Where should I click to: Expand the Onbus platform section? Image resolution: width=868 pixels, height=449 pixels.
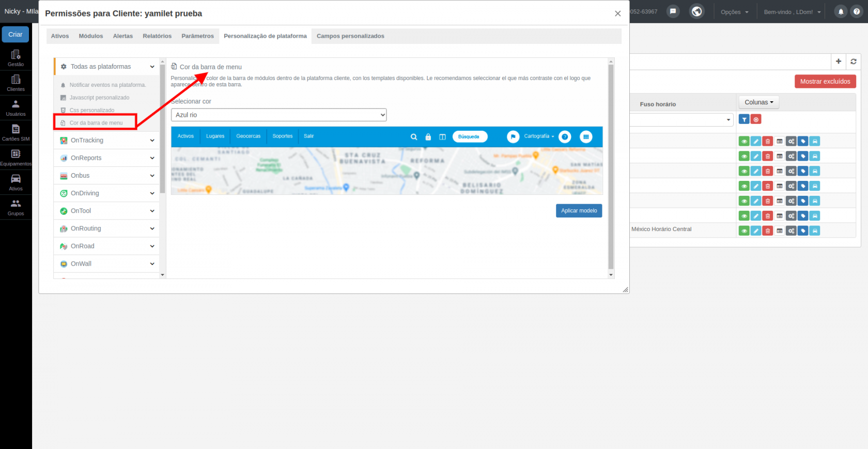[107, 176]
